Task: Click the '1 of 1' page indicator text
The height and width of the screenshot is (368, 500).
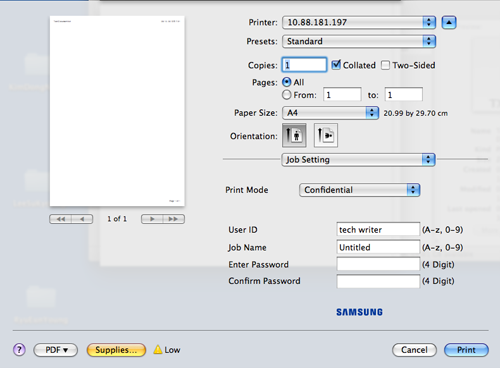Action: 117,219
